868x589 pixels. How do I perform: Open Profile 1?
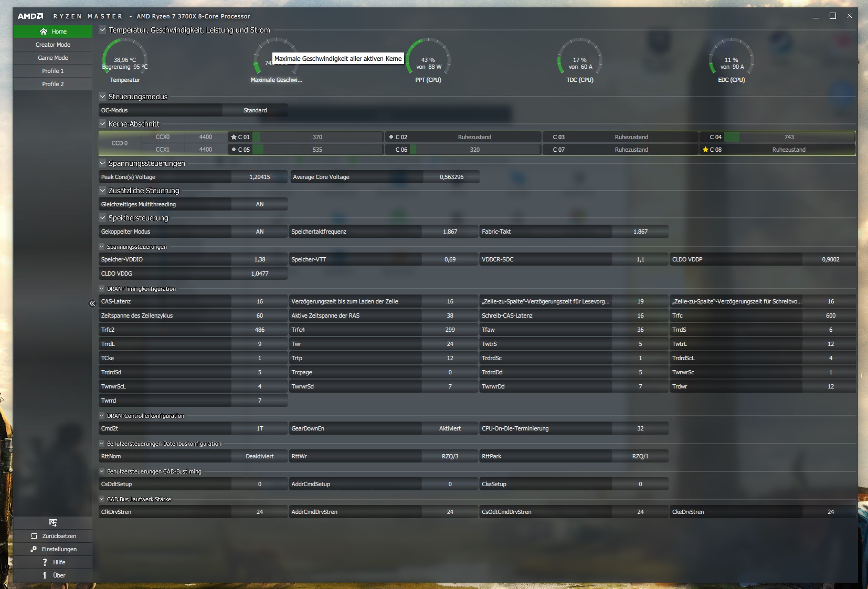pos(52,71)
